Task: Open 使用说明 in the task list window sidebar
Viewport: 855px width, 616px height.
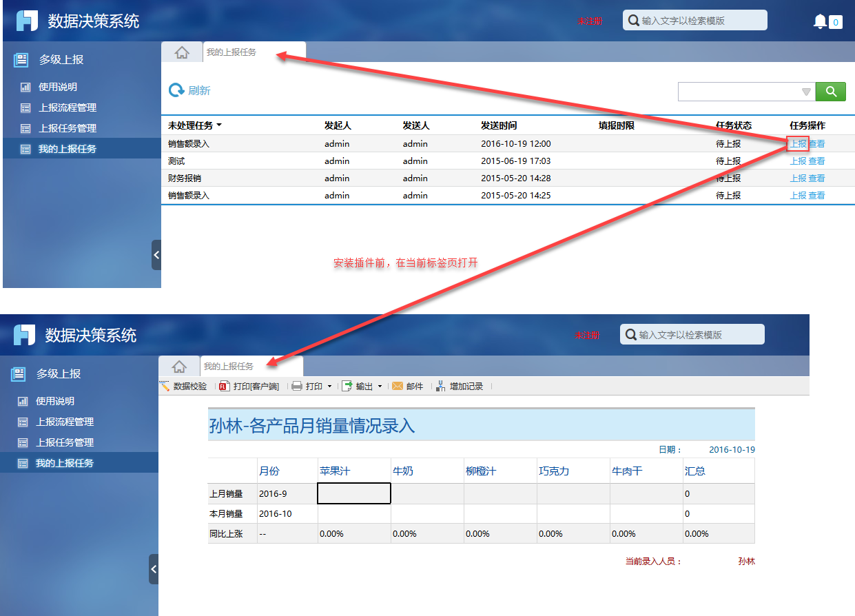Action: (x=58, y=87)
